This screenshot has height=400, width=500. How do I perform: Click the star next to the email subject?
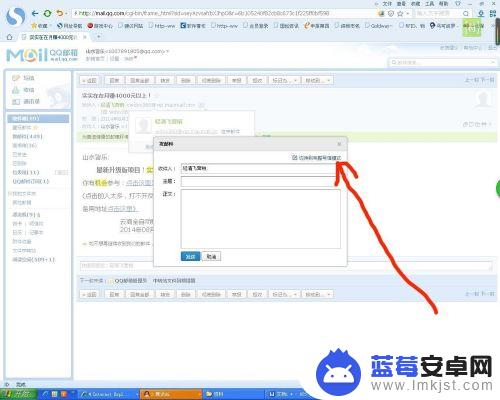click(x=156, y=96)
